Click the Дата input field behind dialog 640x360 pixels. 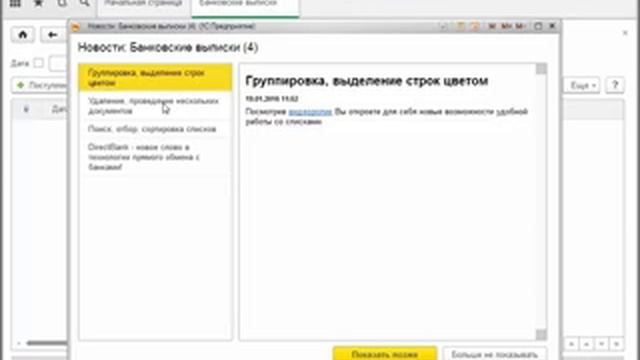(x=58, y=63)
